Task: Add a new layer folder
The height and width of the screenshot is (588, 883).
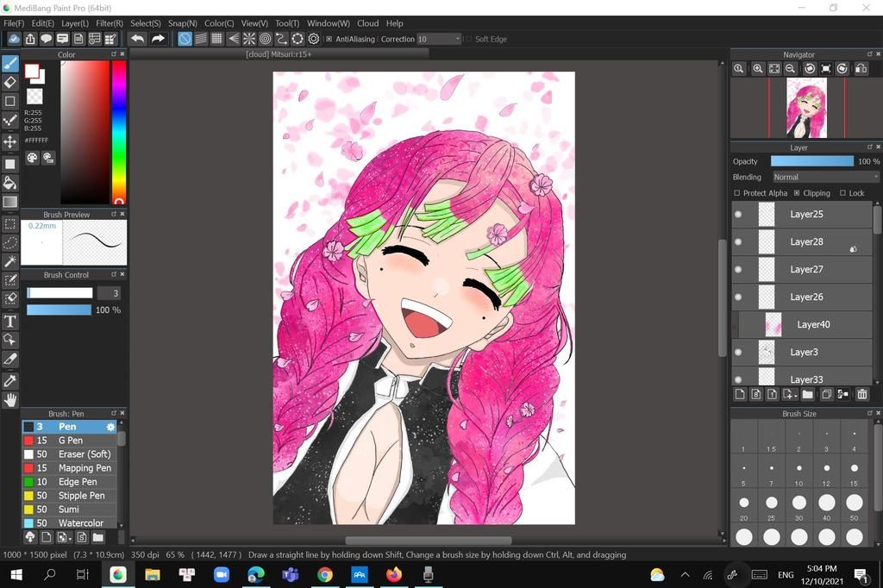Action: [807, 394]
